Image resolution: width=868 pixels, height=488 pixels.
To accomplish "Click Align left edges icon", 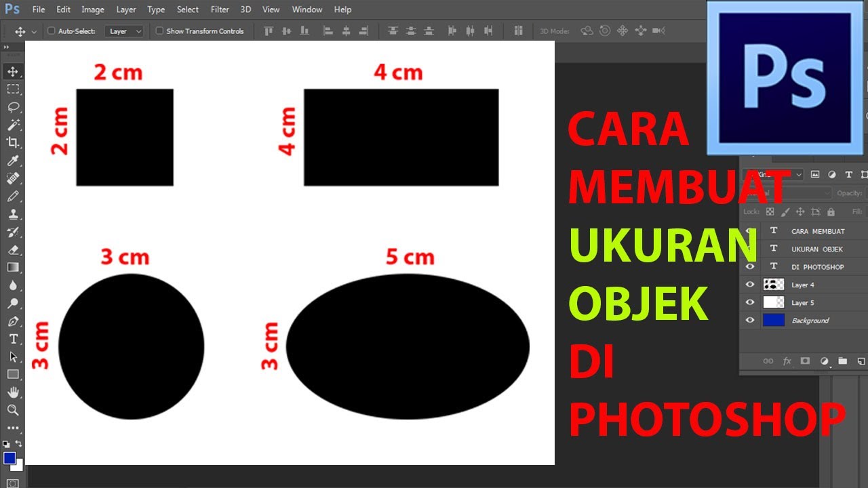I will click(x=329, y=30).
